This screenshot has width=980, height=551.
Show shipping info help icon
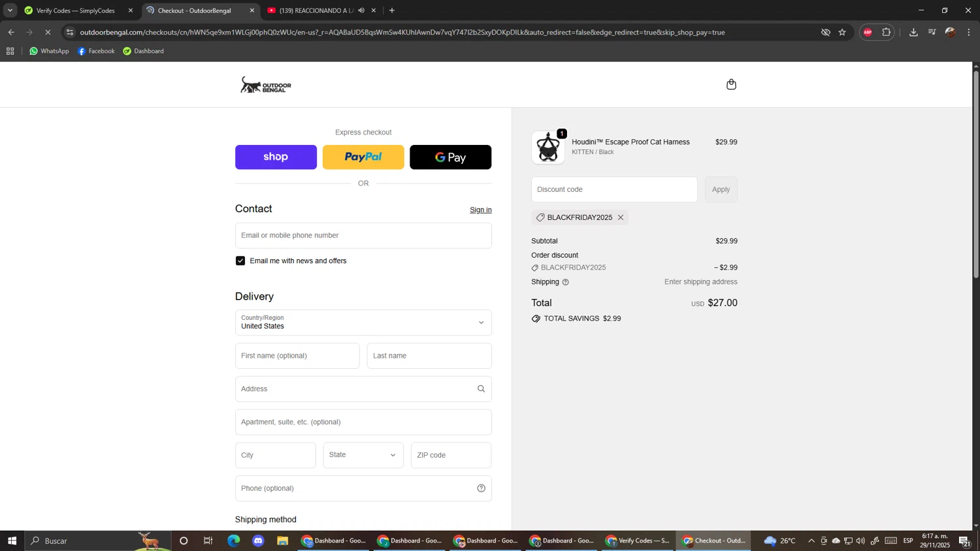tap(566, 282)
